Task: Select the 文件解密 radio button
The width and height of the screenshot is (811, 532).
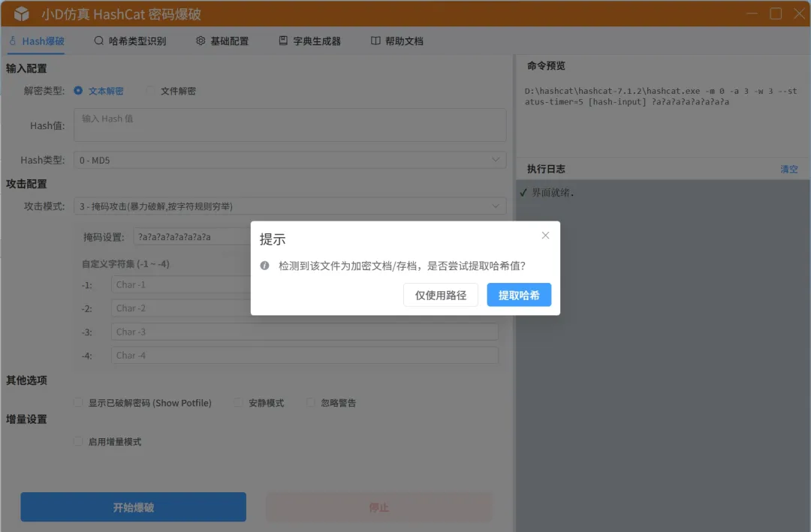Action: tap(150, 91)
